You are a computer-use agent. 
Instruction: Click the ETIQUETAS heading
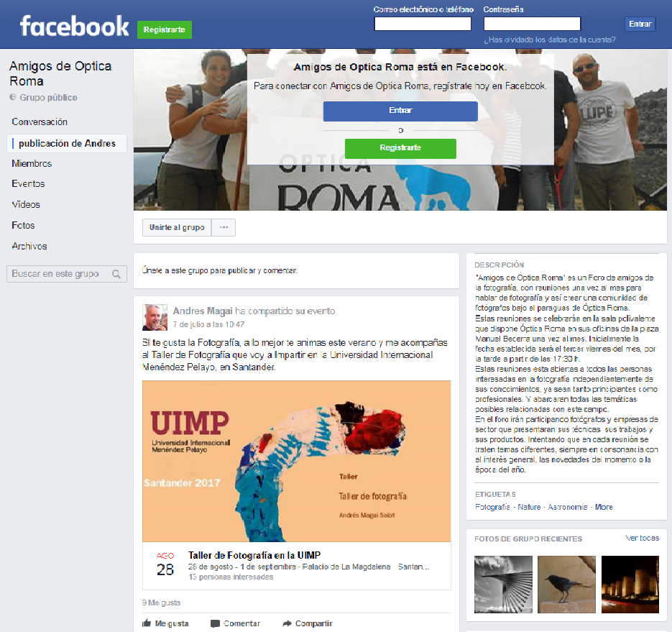[x=495, y=495]
